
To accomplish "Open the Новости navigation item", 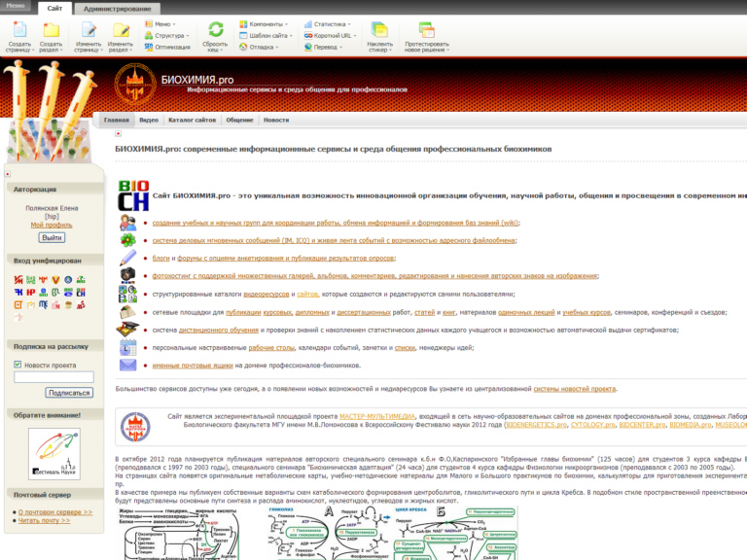I will coord(276,120).
